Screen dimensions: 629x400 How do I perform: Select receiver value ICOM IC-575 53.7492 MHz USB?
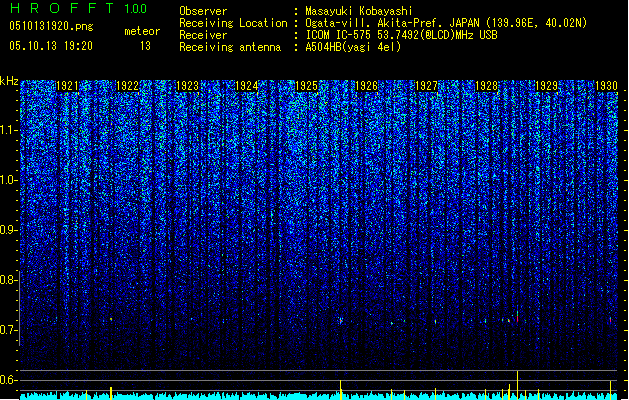pos(401,35)
